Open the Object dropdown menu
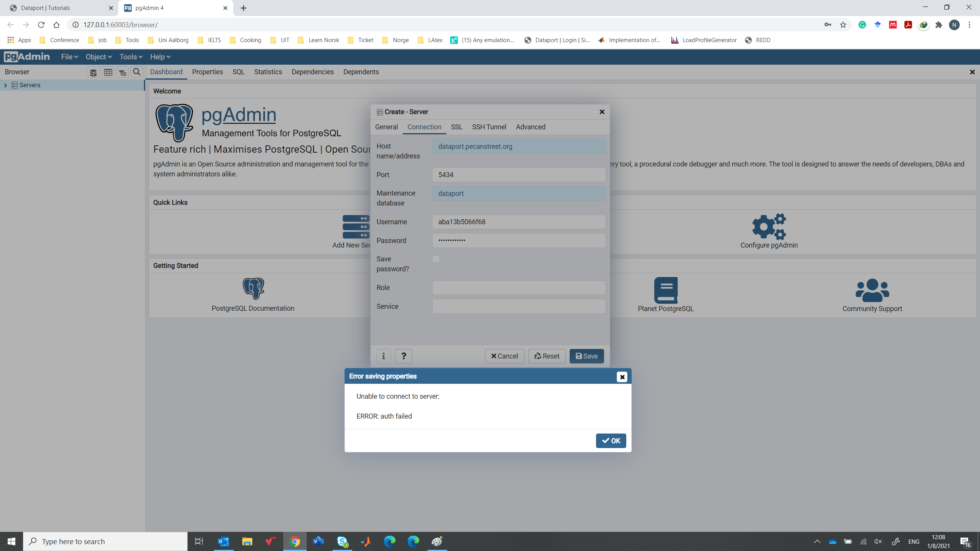 98,57
